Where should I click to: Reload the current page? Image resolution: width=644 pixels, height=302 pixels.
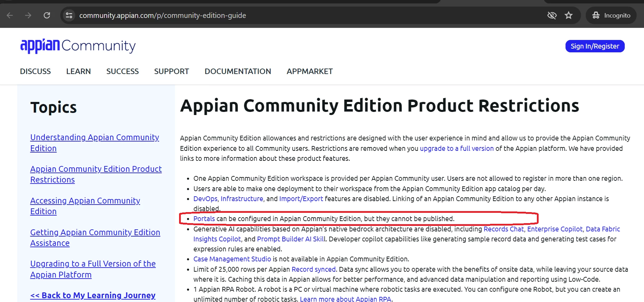coord(47,15)
